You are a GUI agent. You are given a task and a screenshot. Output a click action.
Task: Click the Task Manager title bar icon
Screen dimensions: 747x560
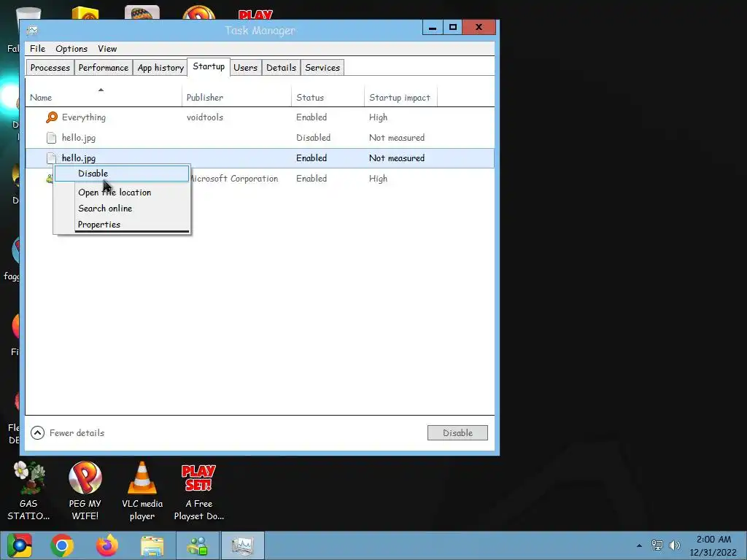pos(32,31)
